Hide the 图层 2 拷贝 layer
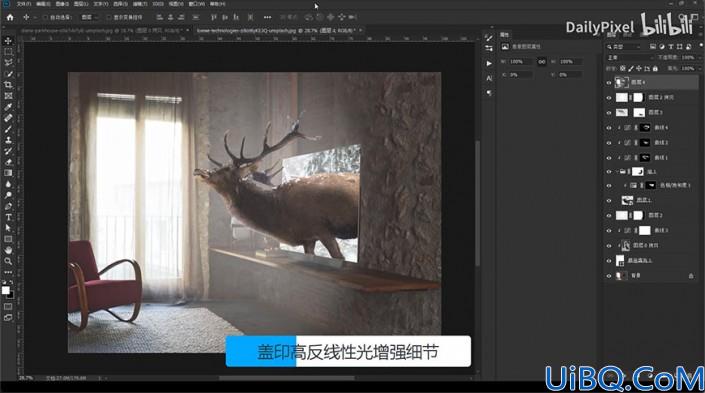 coord(609,97)
